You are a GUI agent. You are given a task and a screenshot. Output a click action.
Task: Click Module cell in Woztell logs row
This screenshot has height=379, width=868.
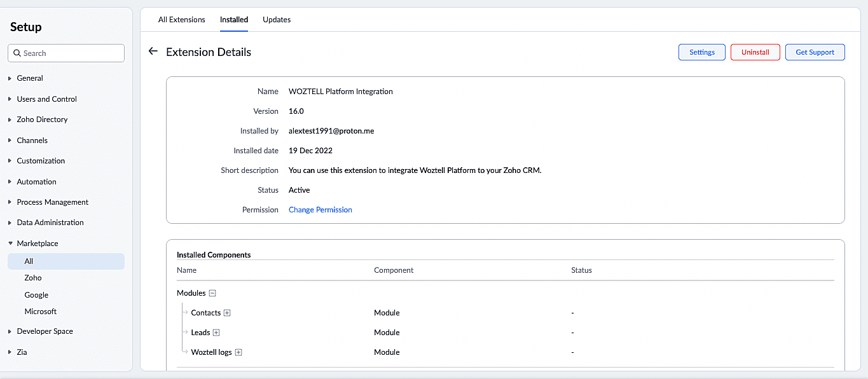click(387, 352)
